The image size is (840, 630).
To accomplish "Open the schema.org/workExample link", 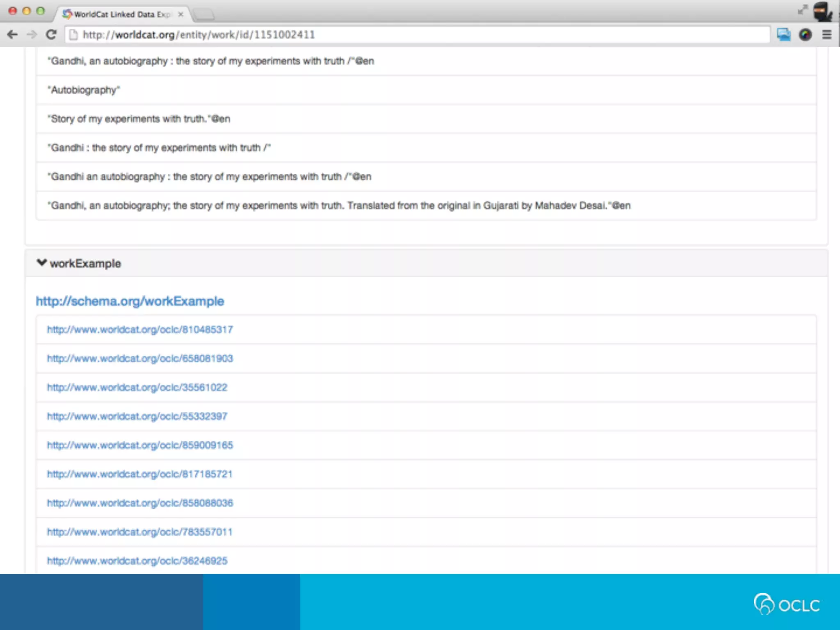I will [130, 301].
